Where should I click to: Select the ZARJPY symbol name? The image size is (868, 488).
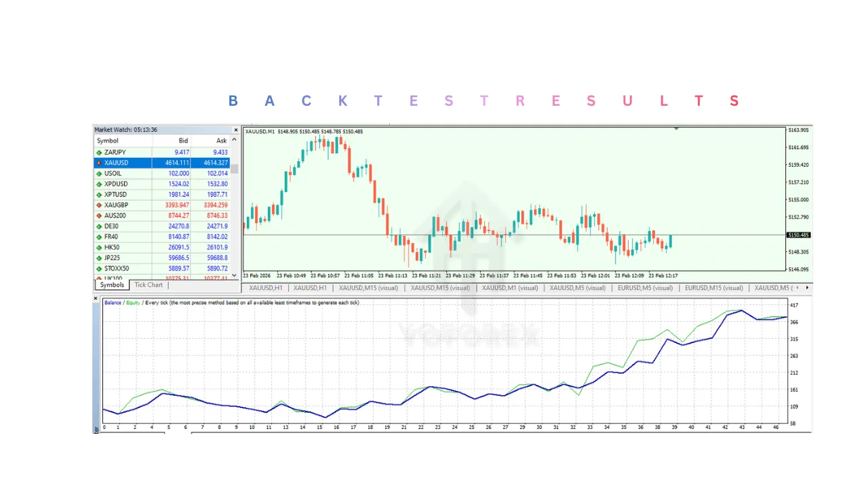(x=116, y=152)
